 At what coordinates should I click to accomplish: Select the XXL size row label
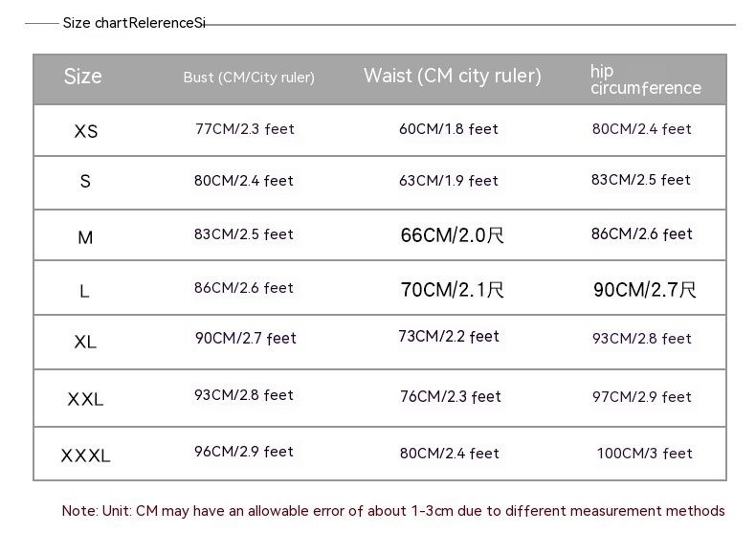tap(85, 399)
